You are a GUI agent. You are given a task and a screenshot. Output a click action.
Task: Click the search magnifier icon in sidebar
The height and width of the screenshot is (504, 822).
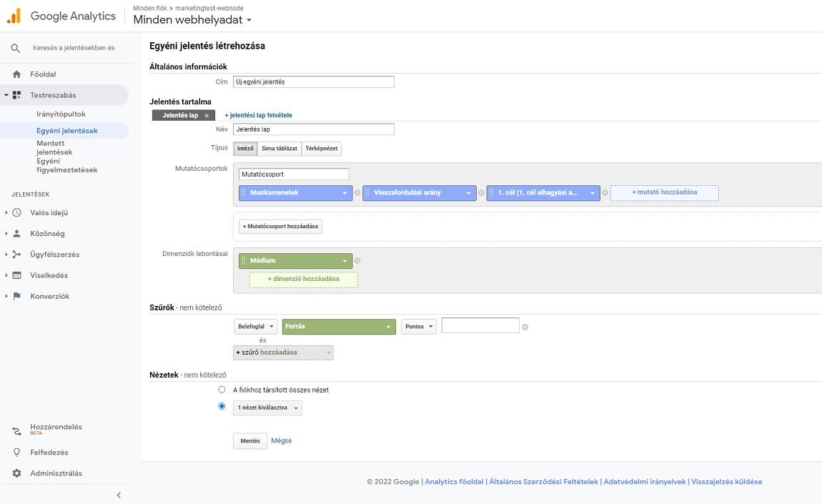click(x=16, y=49)
